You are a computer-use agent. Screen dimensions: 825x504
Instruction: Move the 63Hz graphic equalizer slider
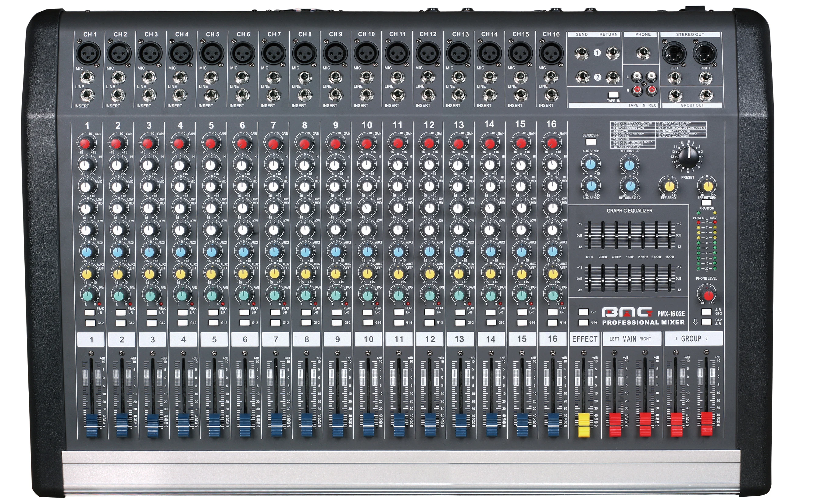tap(589, 236)
